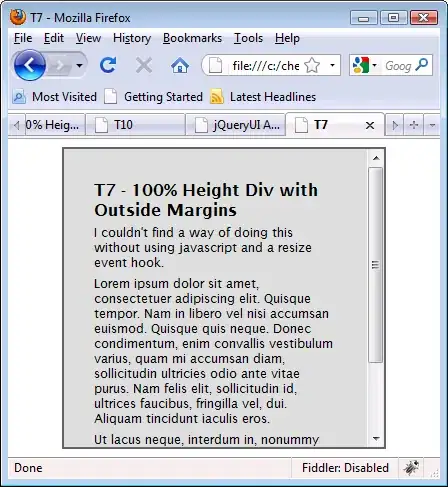Open a new tab with plus button
The image size is (448, 487).
pyautogui.click(x=414, y=125)
